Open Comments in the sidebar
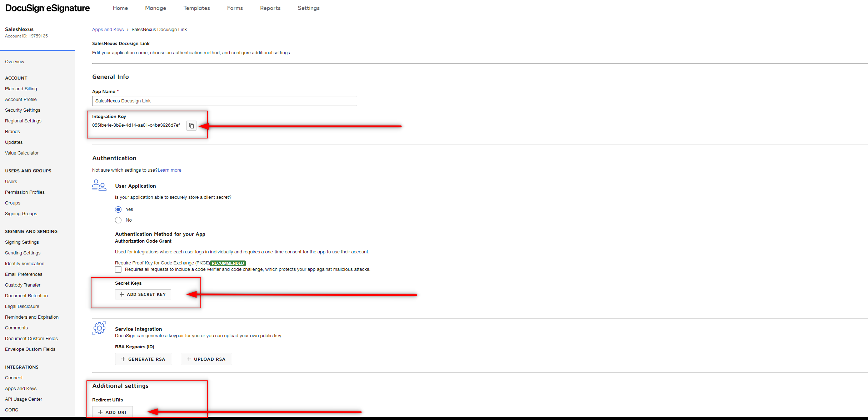The image size is (868, 420). pos(16,328)
